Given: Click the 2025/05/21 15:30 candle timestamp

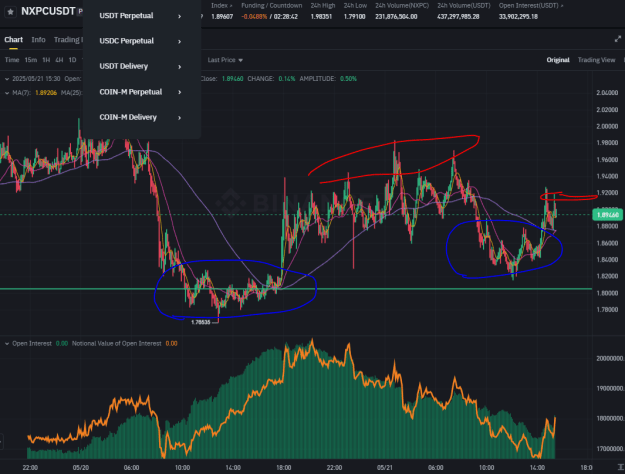Looking at the screenshot, I should pos(36,79).
